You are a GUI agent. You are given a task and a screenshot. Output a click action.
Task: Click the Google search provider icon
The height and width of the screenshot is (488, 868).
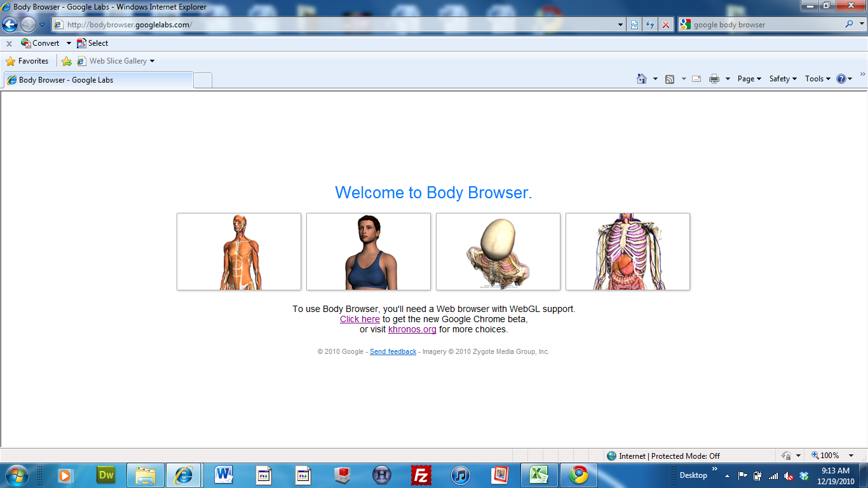pos(685,25)
